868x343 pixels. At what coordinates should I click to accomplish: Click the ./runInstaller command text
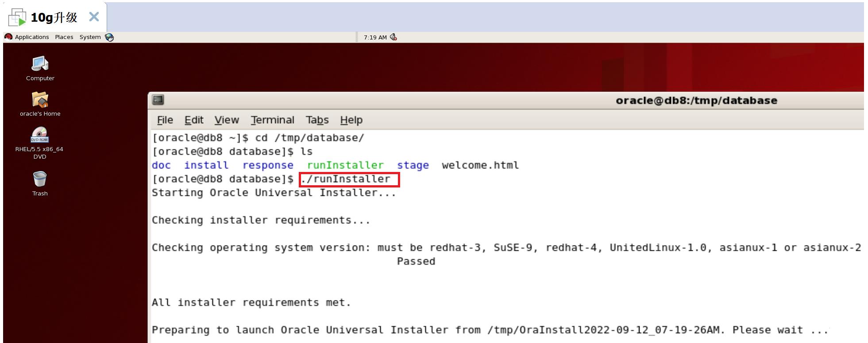pyautogui.click(x=345, y=179)
